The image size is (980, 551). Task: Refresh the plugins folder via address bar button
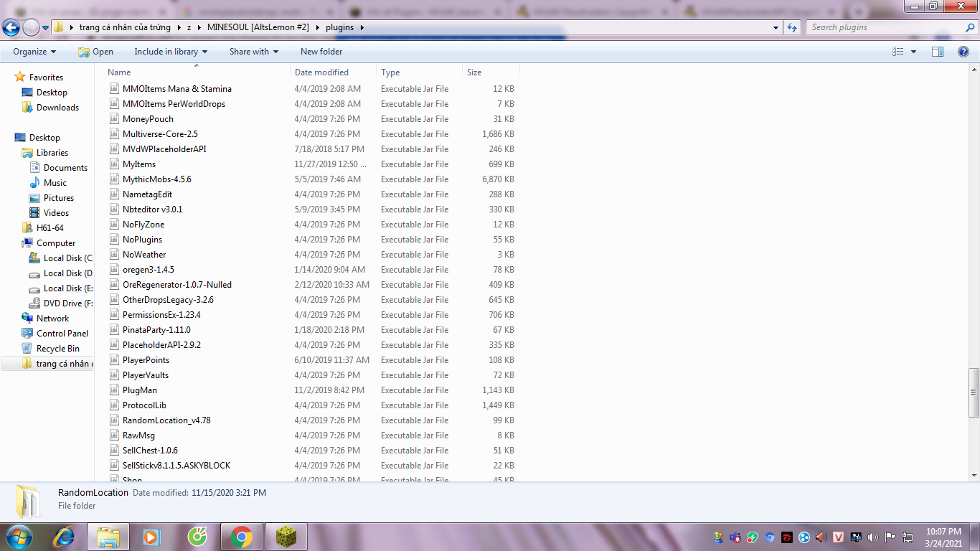pos(792,27)
